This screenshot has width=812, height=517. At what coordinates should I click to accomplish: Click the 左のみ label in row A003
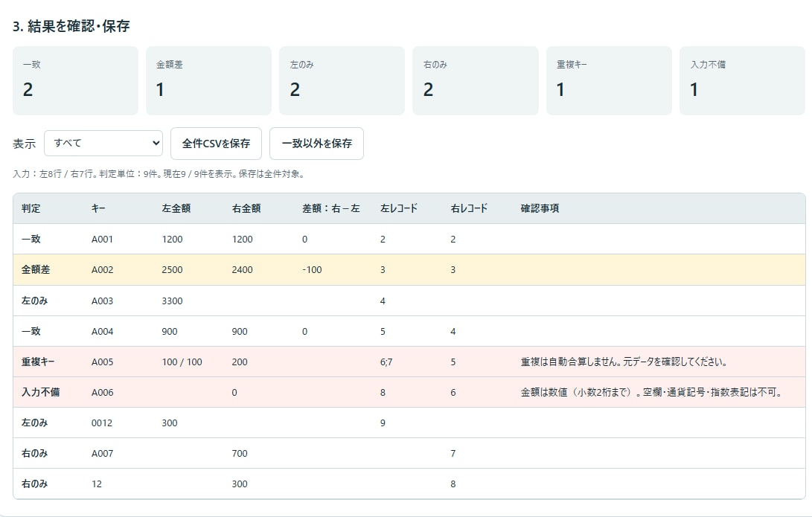[34, 301]
